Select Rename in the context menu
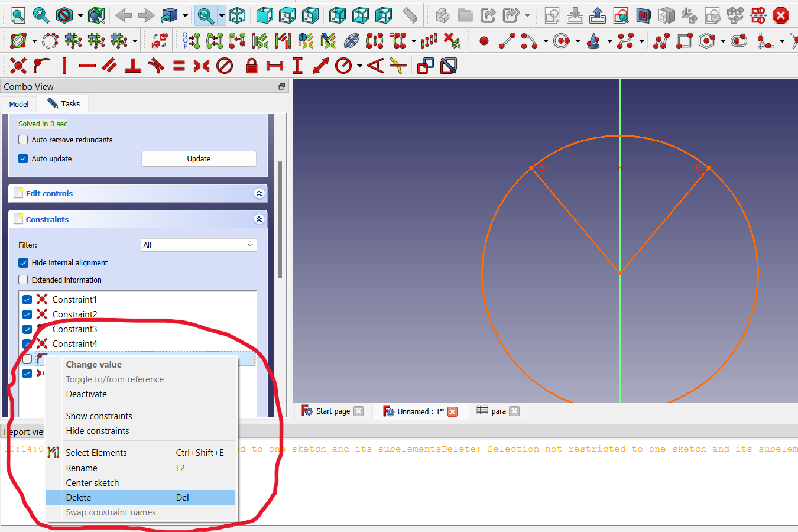 [141, 468]
